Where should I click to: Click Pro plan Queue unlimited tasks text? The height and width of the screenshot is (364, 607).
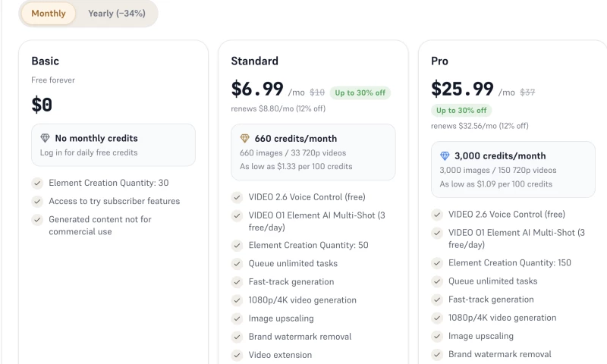pyautogui.click(x=492, y=281)
